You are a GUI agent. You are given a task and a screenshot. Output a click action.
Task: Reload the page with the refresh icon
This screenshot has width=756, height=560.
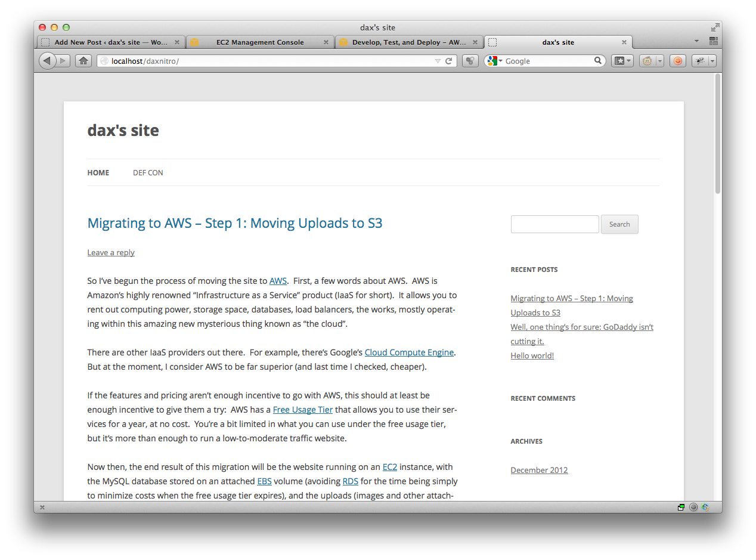point(449,61)
